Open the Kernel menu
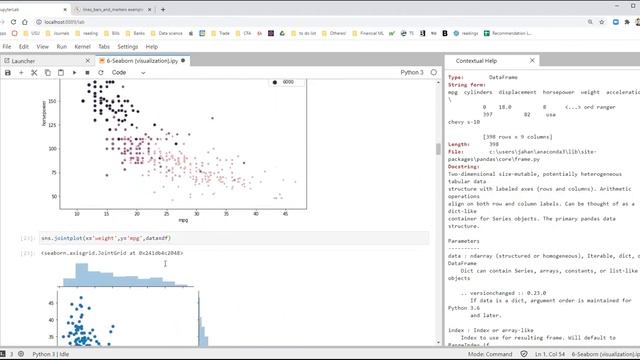This screenshot has width=640, height=360. point(82,47)
